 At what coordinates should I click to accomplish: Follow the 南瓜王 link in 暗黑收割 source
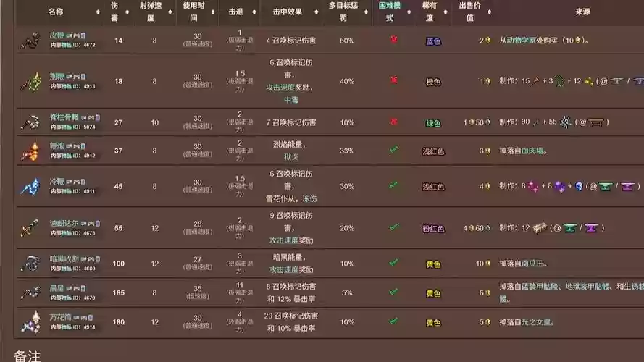534,264
